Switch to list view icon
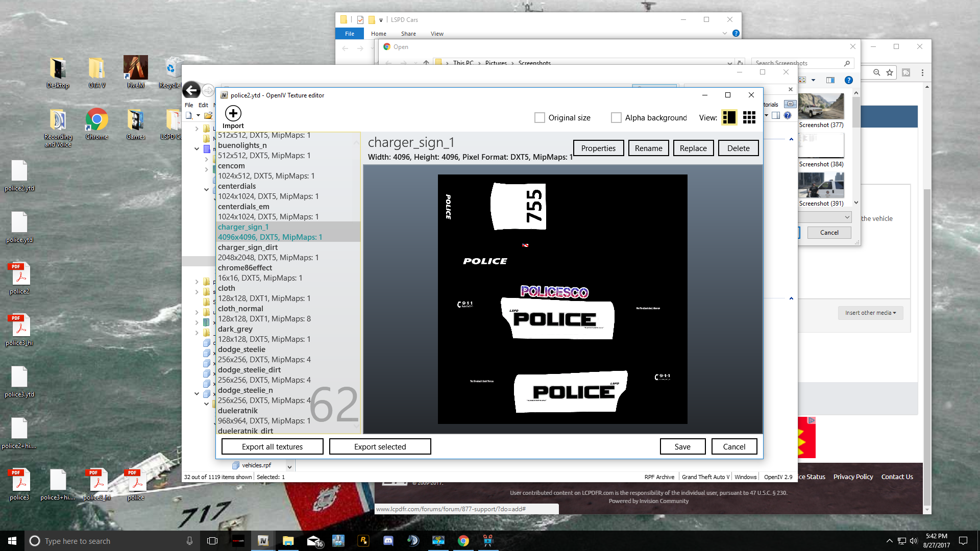Viewport: 980px width, 551px height. [729, 117]
